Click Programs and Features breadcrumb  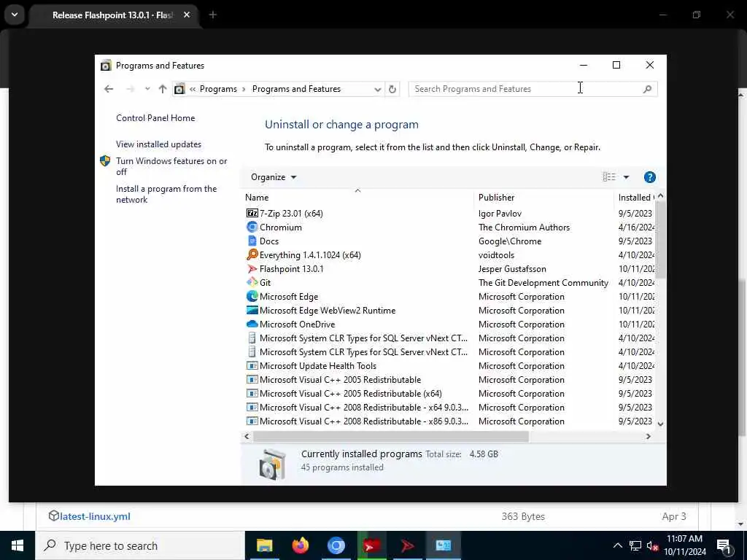(x=296, y=89)
